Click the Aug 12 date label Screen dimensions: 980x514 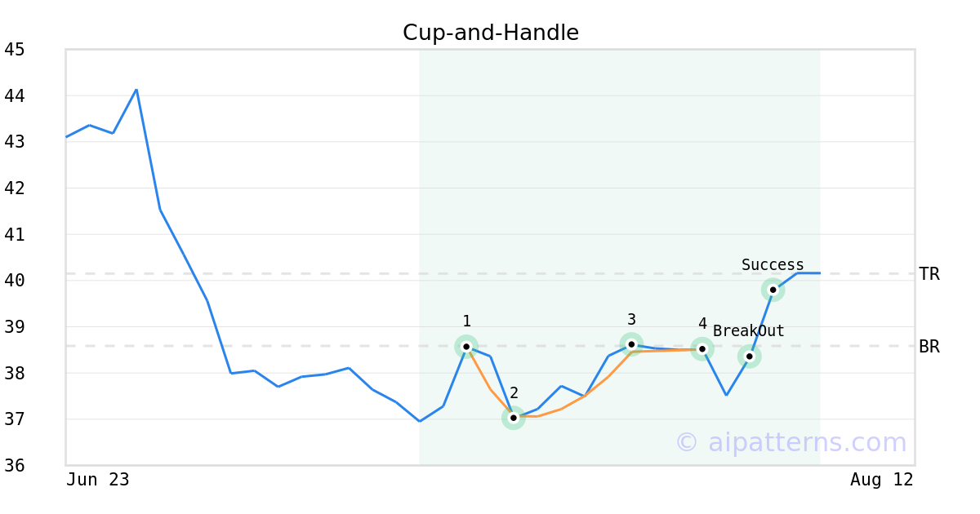pos(882,480)
